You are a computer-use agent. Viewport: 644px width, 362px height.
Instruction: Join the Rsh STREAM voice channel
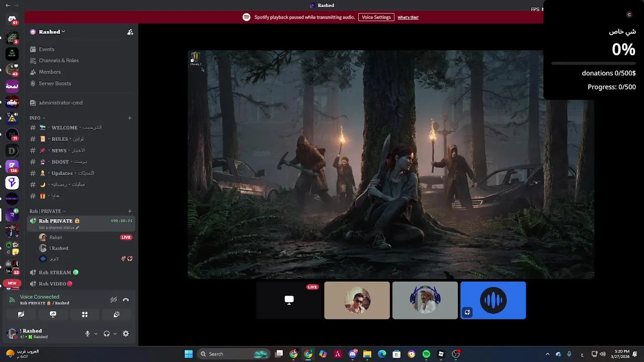pos(82,273)
